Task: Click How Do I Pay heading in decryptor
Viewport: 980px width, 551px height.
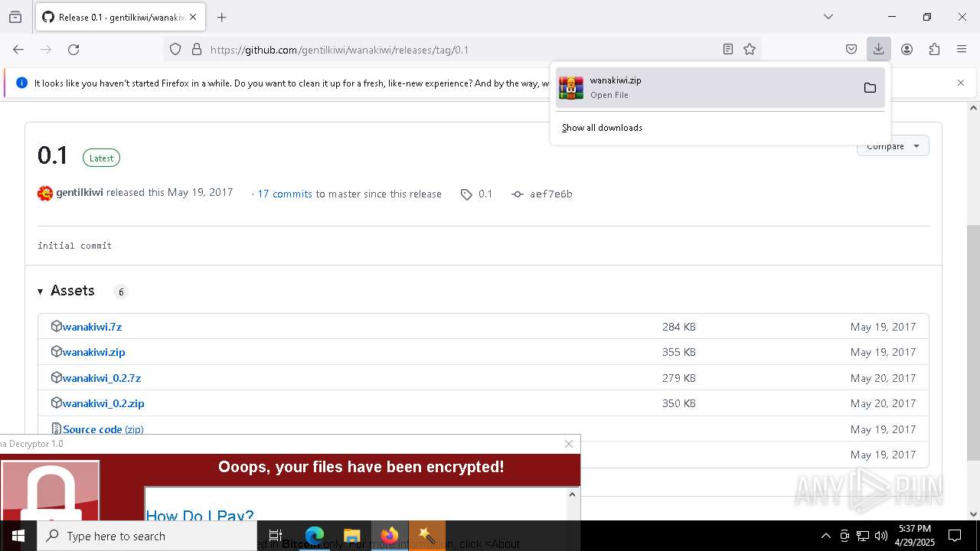Action: pos(199,515)
